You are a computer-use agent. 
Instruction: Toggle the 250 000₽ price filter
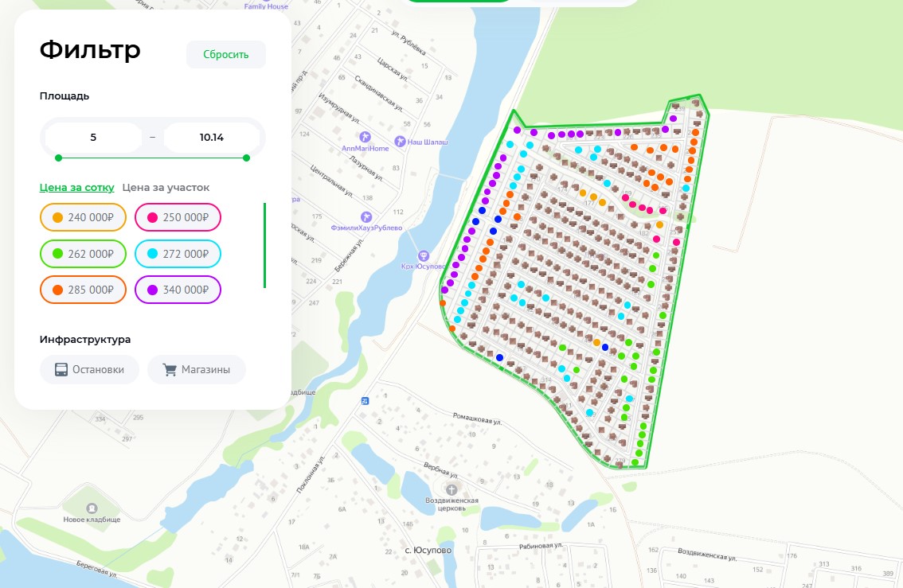[178, 217]
